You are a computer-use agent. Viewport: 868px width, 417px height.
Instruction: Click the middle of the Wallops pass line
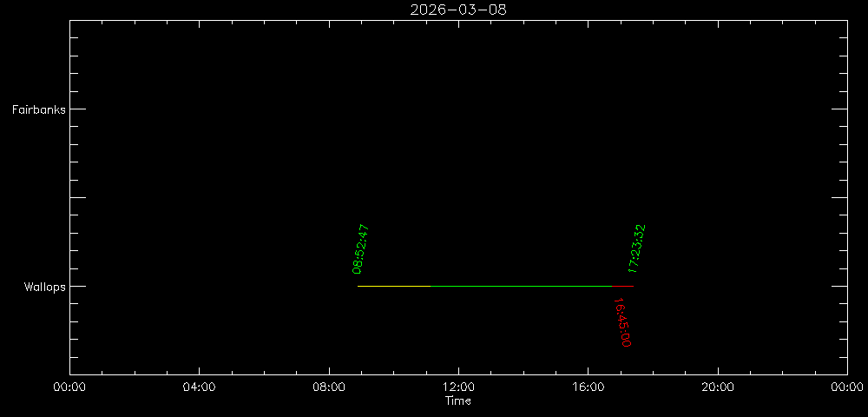496,286
